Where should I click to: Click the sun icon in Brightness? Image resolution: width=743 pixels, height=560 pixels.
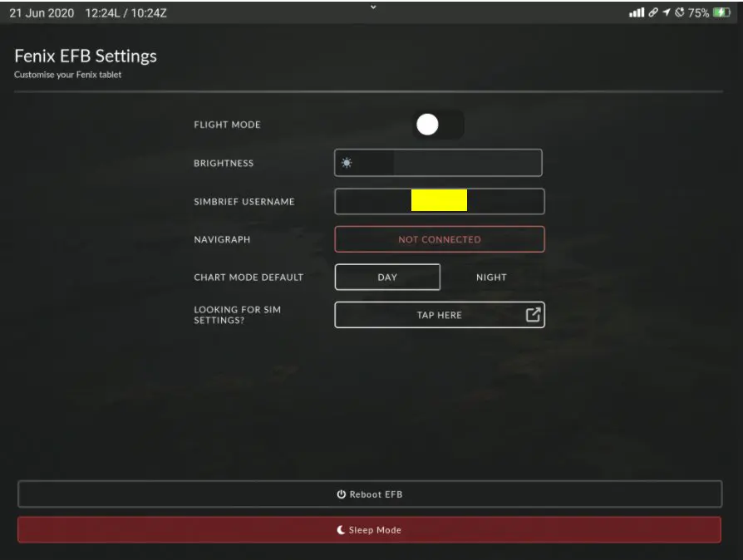tap(347, 163)
